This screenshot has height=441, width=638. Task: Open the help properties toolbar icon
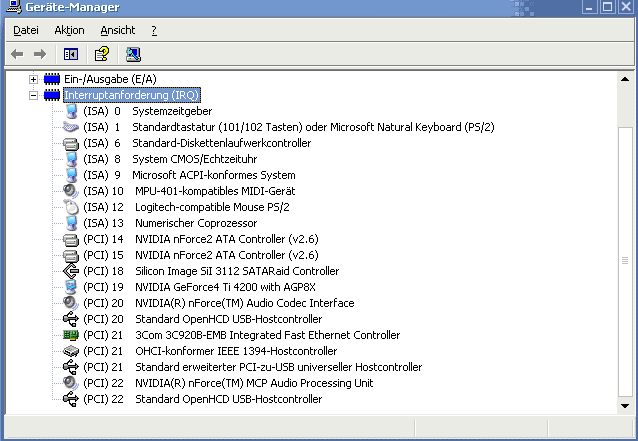point(102,54)
